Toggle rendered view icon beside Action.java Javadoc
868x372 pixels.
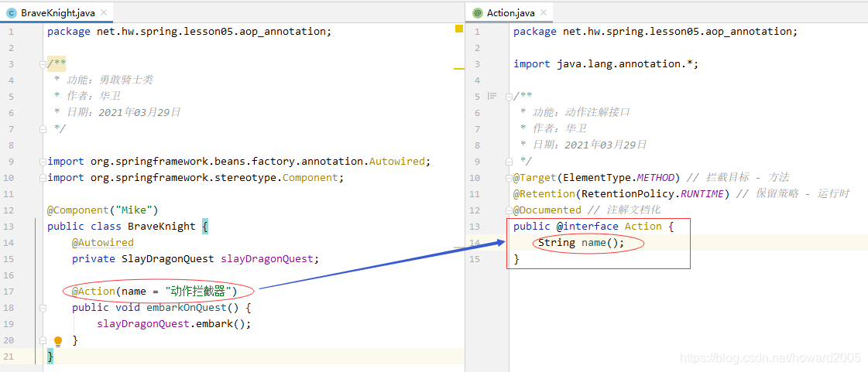click(x=492, y=96)
